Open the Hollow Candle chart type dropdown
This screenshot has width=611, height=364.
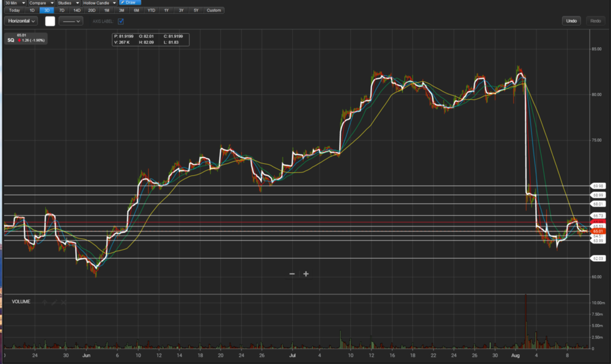click(100, 3)
